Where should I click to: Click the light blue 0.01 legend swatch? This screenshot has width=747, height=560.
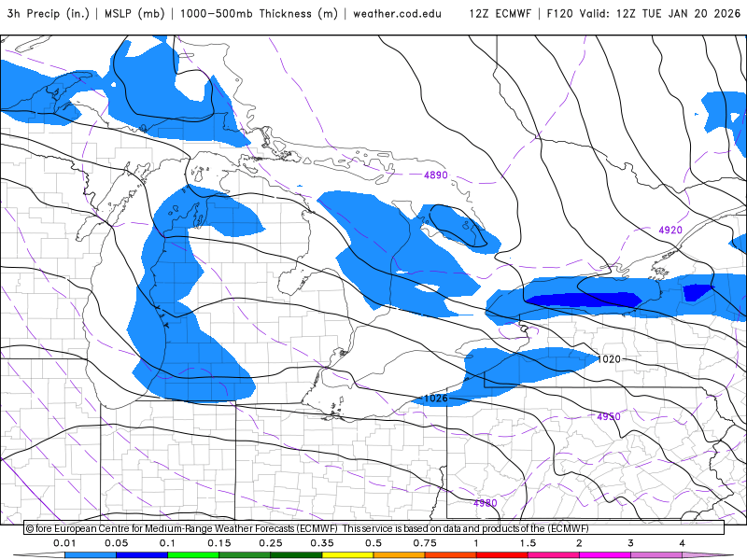pos(90,555)
